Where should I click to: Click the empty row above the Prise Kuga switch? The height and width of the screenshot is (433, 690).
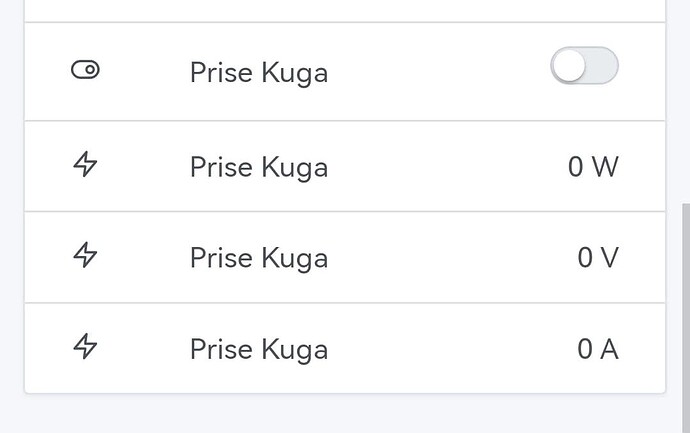344,10
